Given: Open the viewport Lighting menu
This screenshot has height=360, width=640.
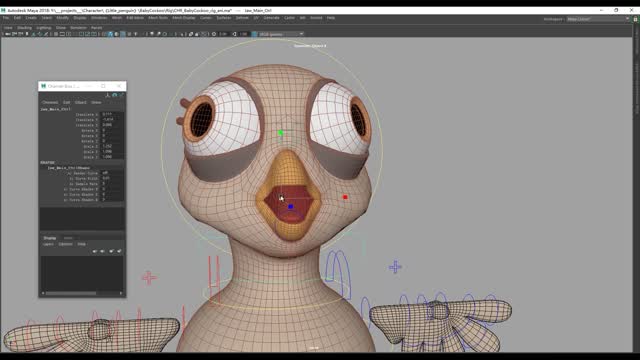Looking at the screenshot, I should [x=44, y=28].
